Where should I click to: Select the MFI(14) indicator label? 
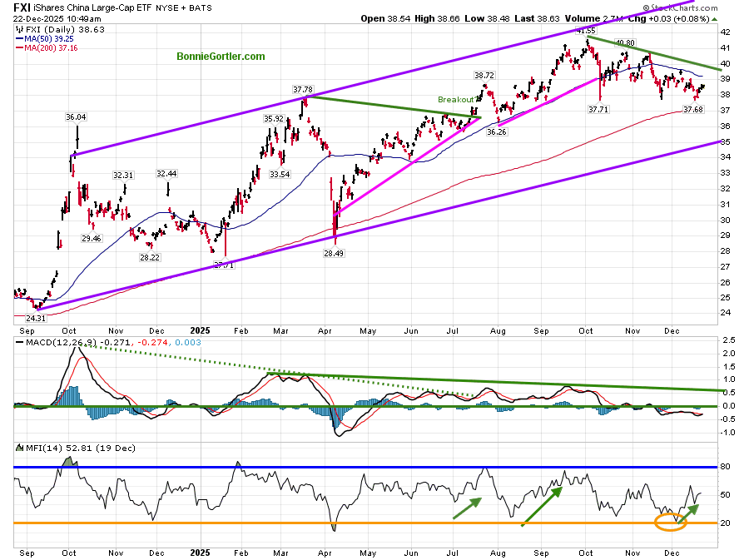pyautogui.click(x=42, y=448)
